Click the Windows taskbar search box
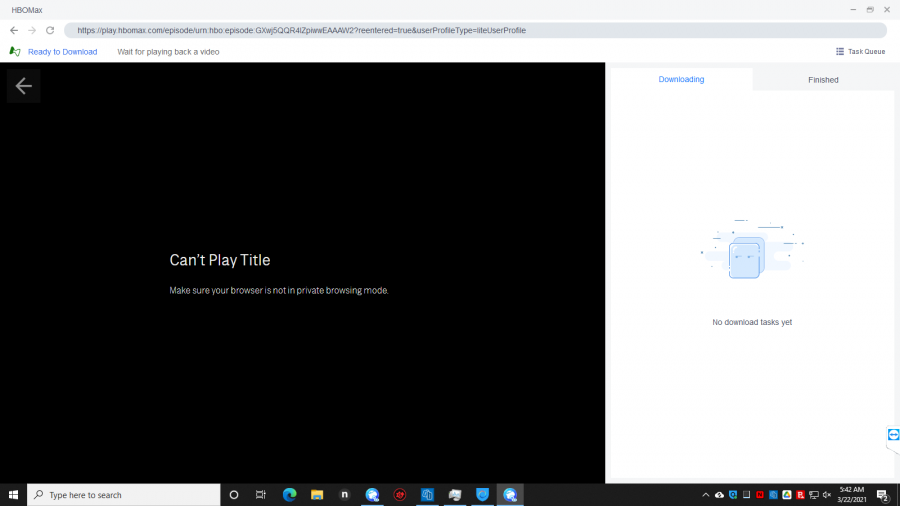The height and width of the screenshot is (506, 900). click(124, 495)
